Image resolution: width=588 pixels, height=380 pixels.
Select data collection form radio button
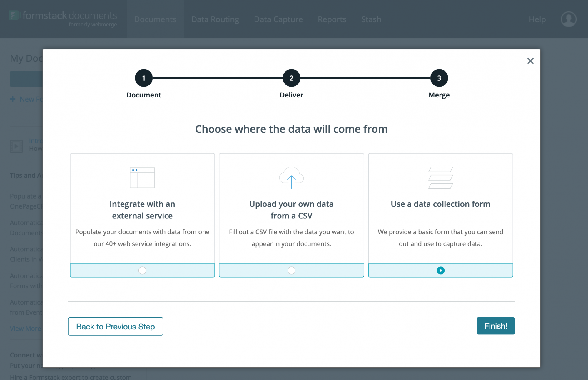point(440,270)
